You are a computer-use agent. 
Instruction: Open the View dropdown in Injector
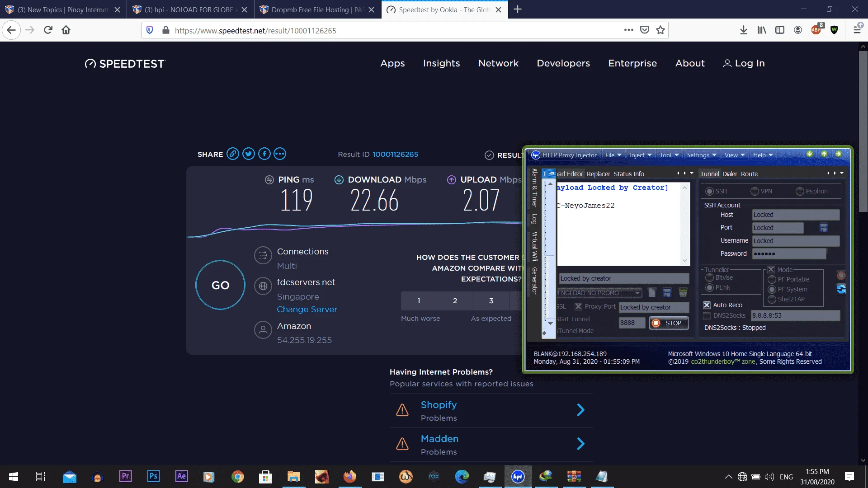click(x=734, y=155)
